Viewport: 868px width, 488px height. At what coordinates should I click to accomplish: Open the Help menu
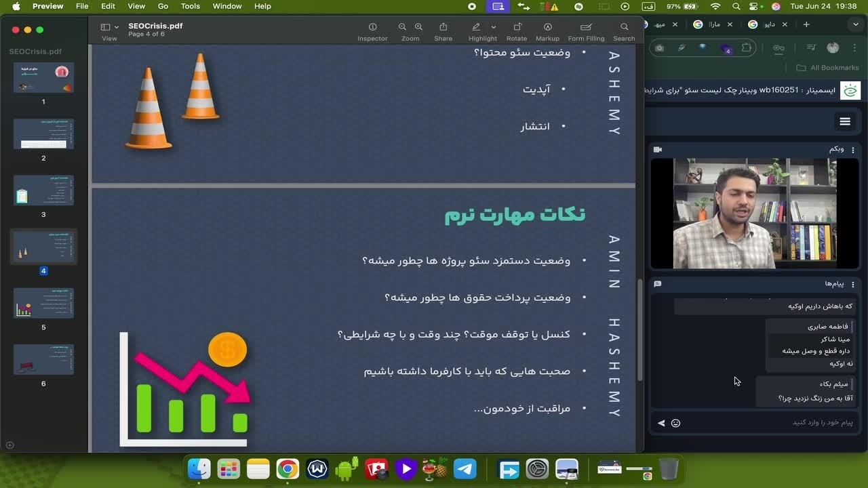(262, 6)
